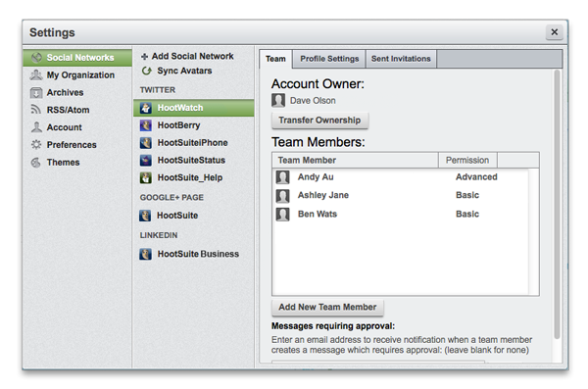Select team member name Ashley Jane
Image resolution: width=588 pixels, height=389 pixels.
[x=323, y=195]
